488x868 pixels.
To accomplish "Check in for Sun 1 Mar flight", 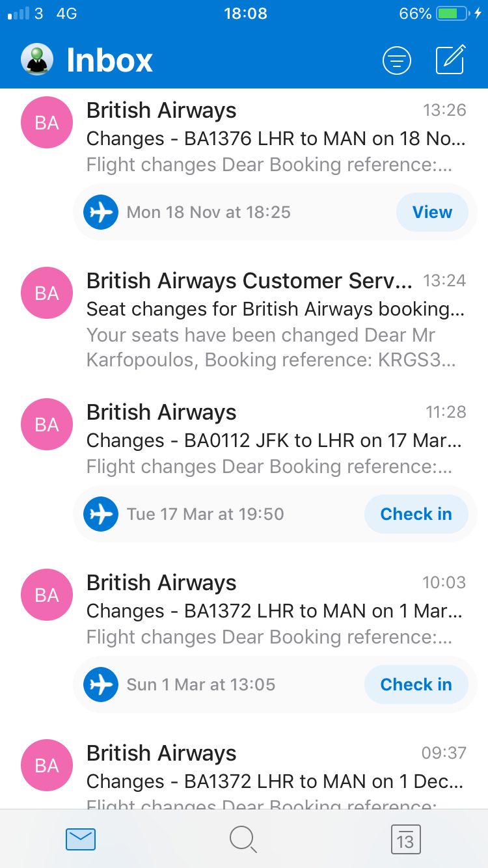I will pyautogui.click(x=416, y=685).
